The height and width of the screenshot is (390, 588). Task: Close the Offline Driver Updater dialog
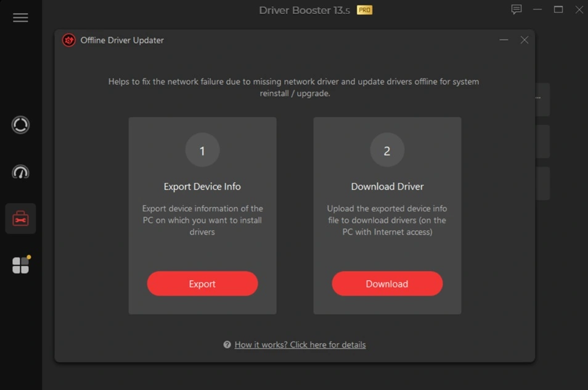click(x=525, y=39)
